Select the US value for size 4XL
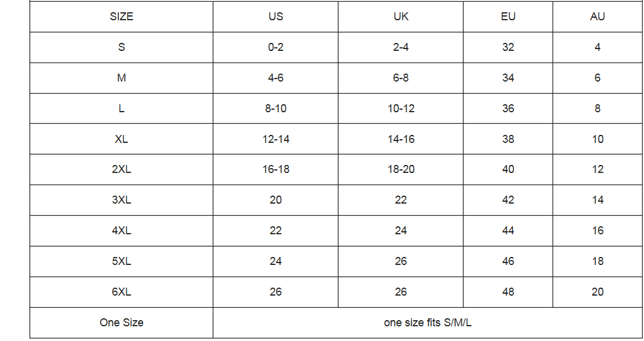 pyautogui.click(x=275, y=231)
